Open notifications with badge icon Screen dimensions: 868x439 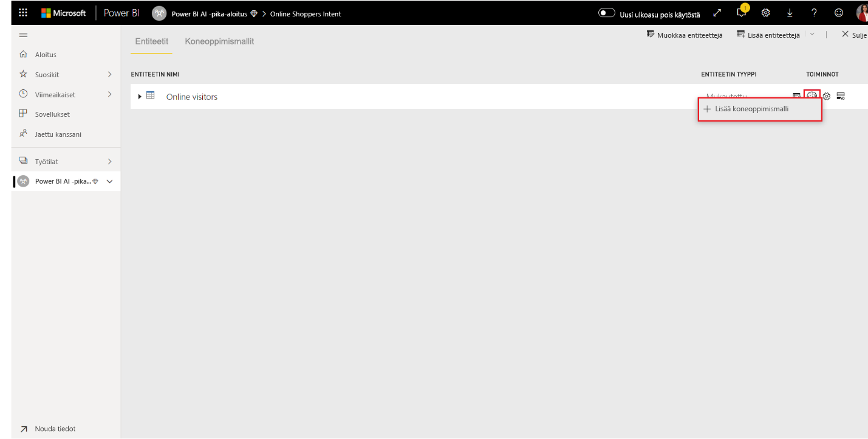click(x=742, y=12)
